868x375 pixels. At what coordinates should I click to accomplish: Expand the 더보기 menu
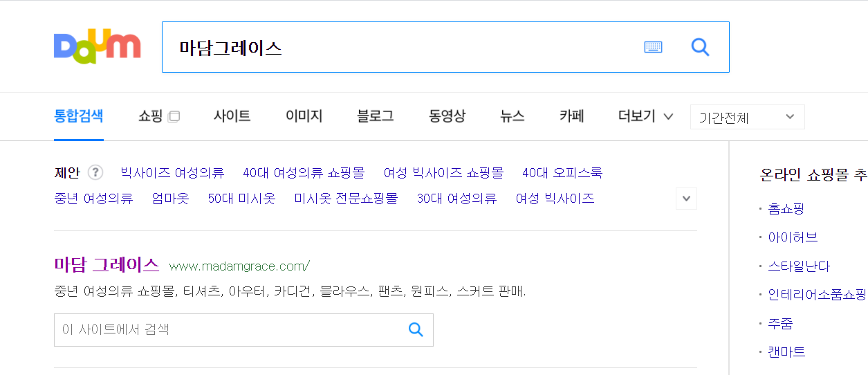645,116
